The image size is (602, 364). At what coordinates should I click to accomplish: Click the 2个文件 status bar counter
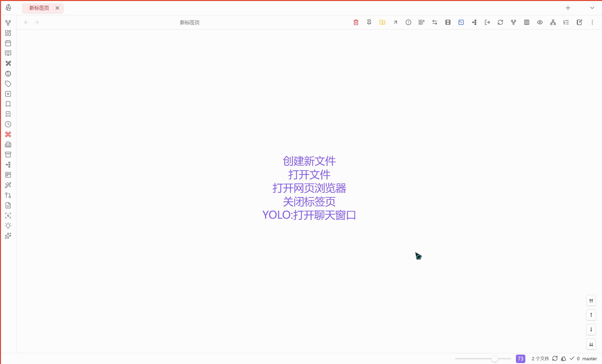540,359
